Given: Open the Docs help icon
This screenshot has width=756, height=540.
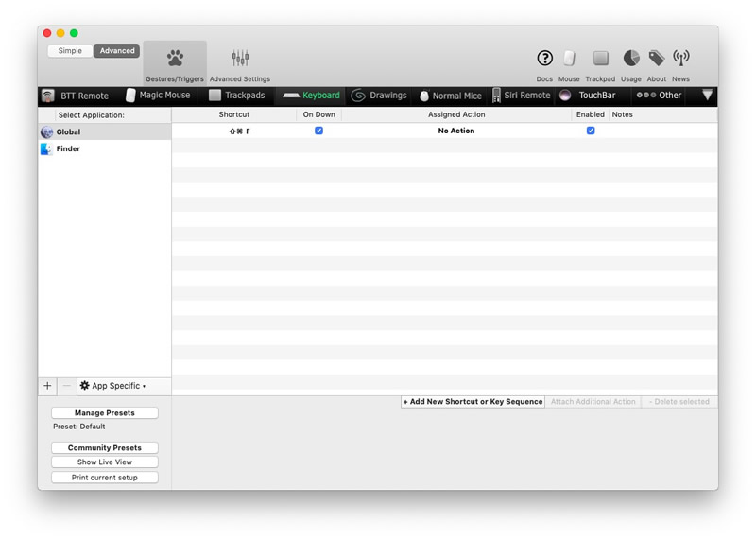Looking at the screenshot, I should 544,59.
